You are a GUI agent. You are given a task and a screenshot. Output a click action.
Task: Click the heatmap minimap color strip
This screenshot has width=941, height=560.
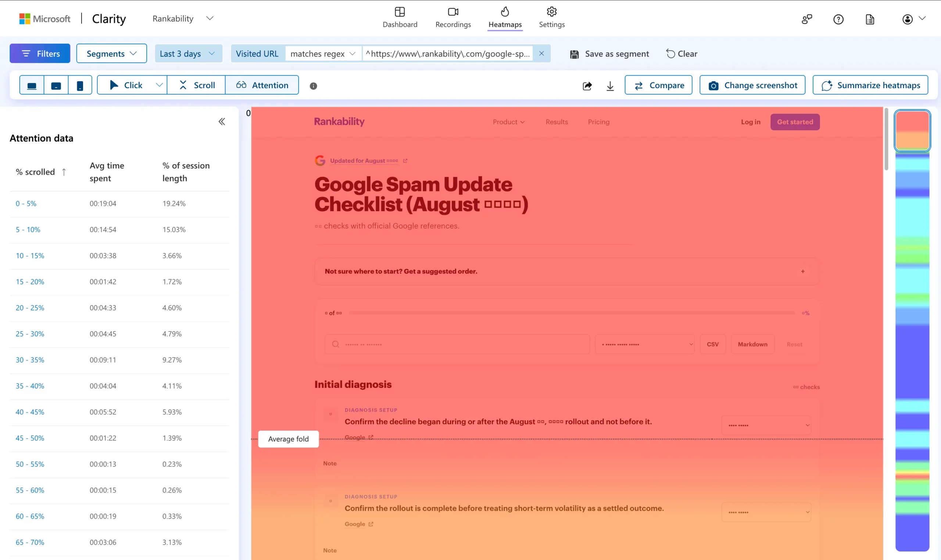(x=912, y=331)
